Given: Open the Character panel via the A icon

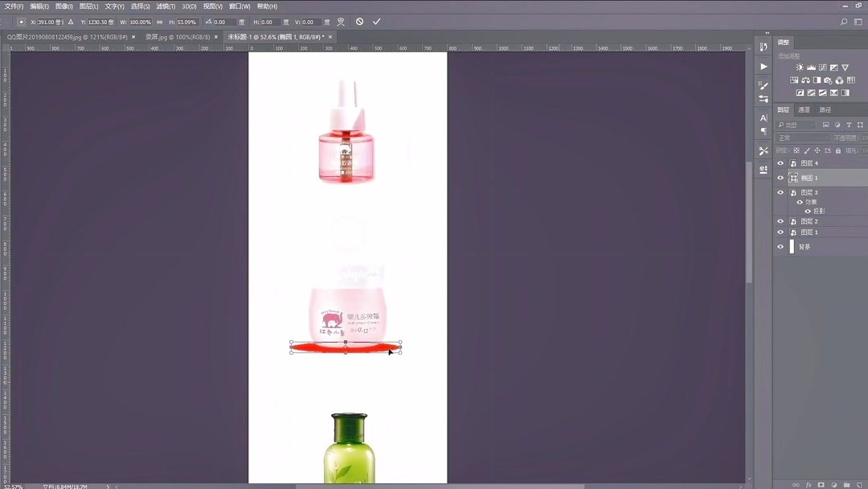Looking at the screenshot, I should pos(762,117).
